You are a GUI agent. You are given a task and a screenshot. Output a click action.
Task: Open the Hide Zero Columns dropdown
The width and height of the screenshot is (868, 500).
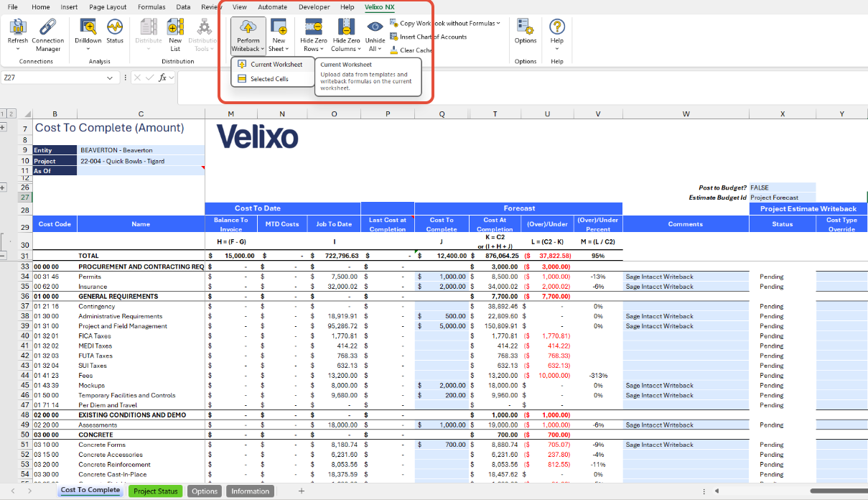tap(359, 50)
